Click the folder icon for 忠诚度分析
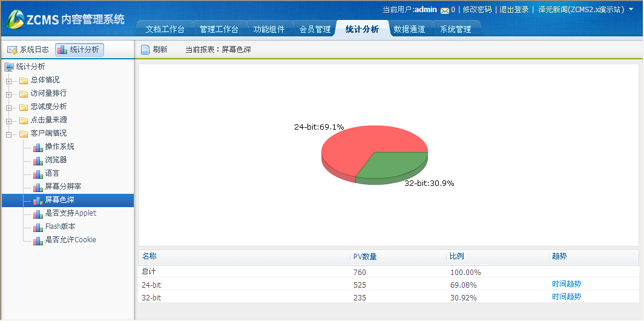644x321 pixels. [24, 107]
